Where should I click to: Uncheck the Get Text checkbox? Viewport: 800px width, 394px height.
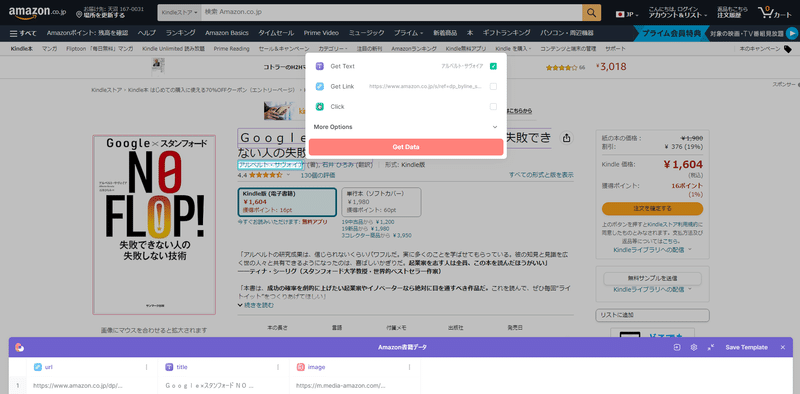pyautogui.click(x=493, y=66)
